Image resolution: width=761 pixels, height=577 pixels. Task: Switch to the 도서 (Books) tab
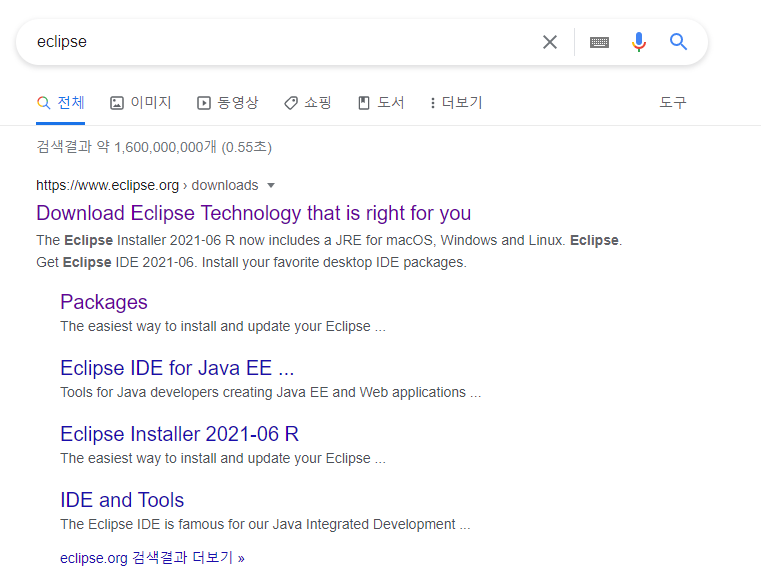tap(381, 103)
